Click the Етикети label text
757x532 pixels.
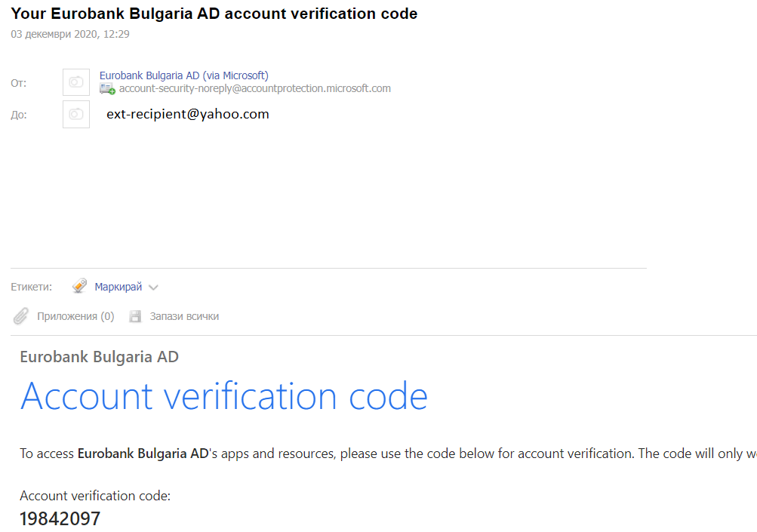coord(32,287)
